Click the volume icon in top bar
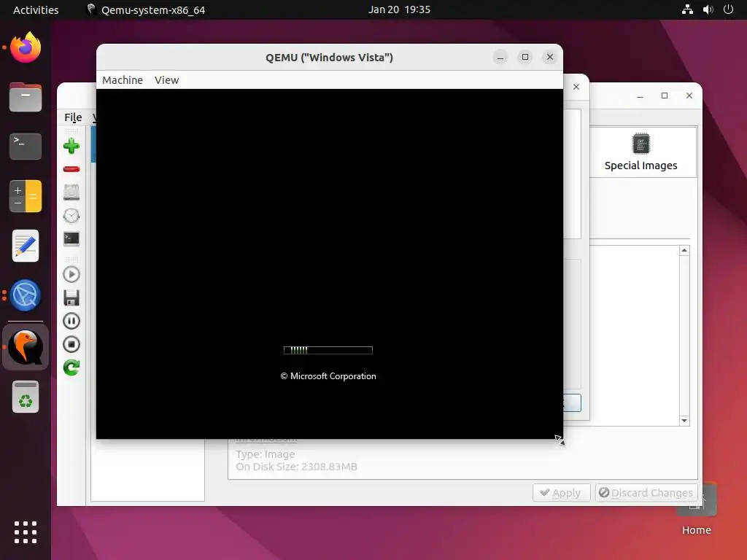 pyautogui.click(x=708, y=9)
